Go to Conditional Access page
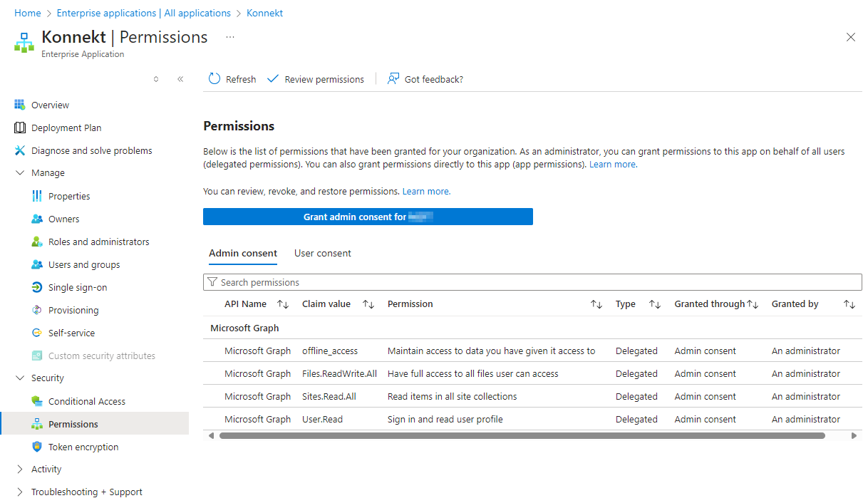The width and height of the screenshot is (868, 503). click(x=86, y=401)
